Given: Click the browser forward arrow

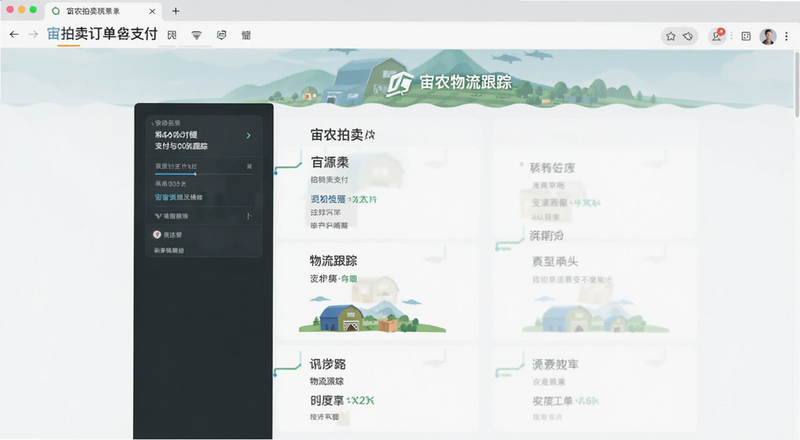Looking at the screenshot, I should pos(33,35).
